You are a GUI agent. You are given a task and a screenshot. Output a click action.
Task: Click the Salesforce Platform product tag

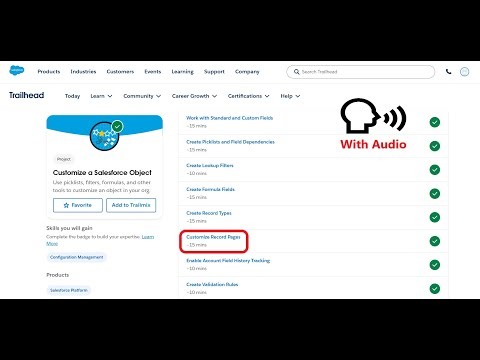[69, 290]
